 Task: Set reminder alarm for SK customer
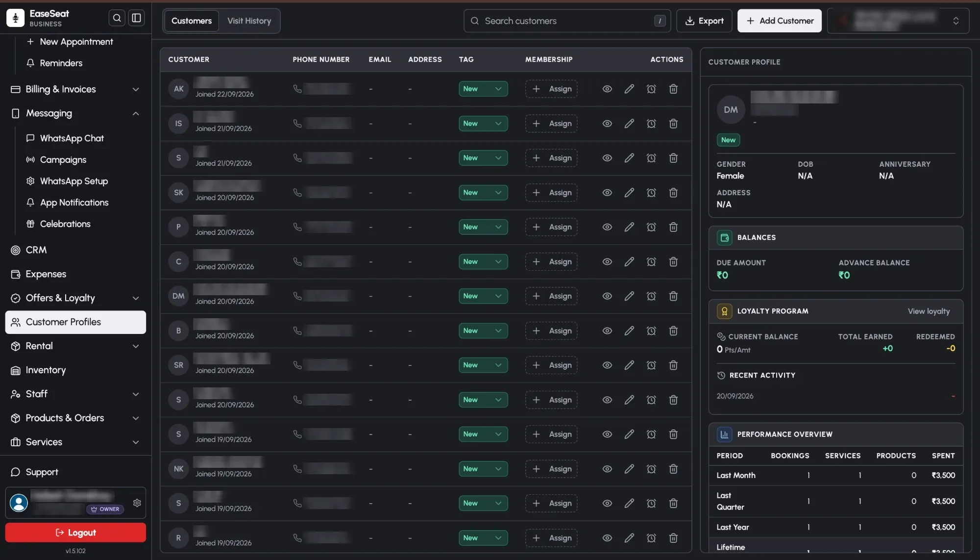[651, 193]
